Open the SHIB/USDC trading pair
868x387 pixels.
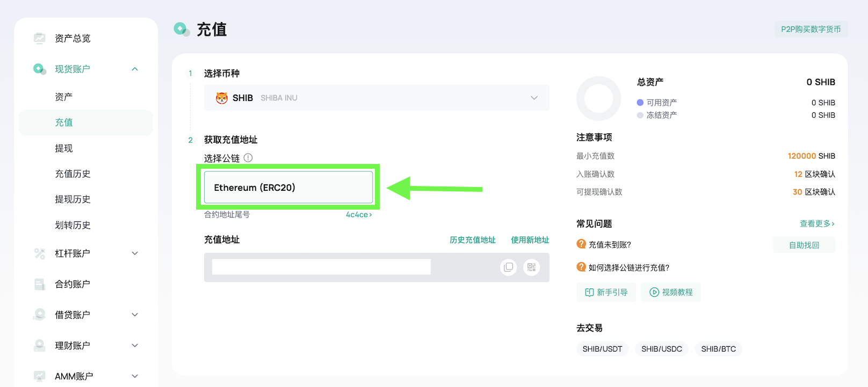tap(662, 349)
